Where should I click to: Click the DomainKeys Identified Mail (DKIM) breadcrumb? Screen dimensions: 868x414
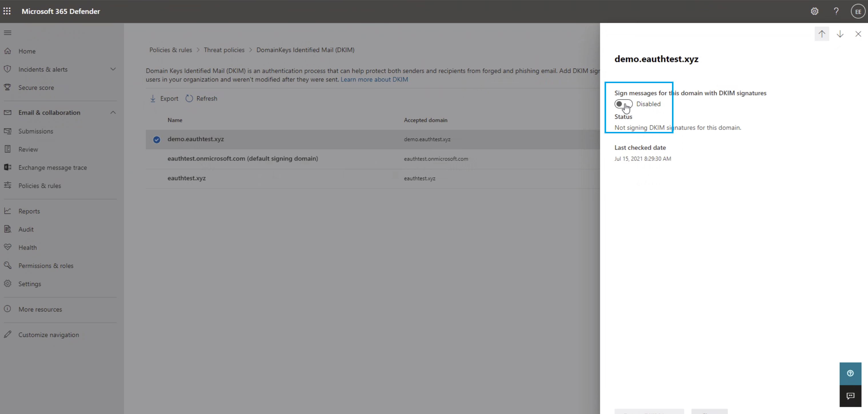[x=305, y=50]
